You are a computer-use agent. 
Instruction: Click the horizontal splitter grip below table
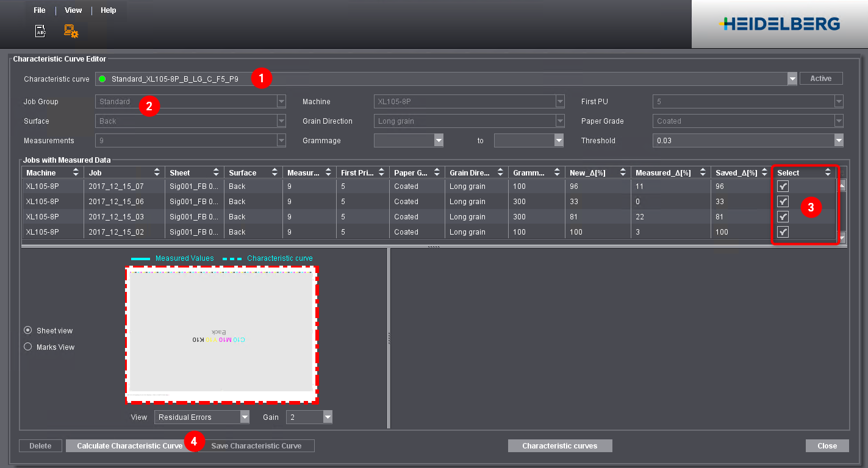(x=434, y=246)
